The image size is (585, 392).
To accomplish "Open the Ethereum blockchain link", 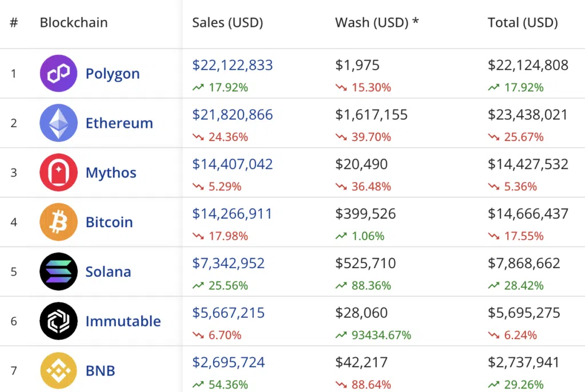I will coord(119,123).
